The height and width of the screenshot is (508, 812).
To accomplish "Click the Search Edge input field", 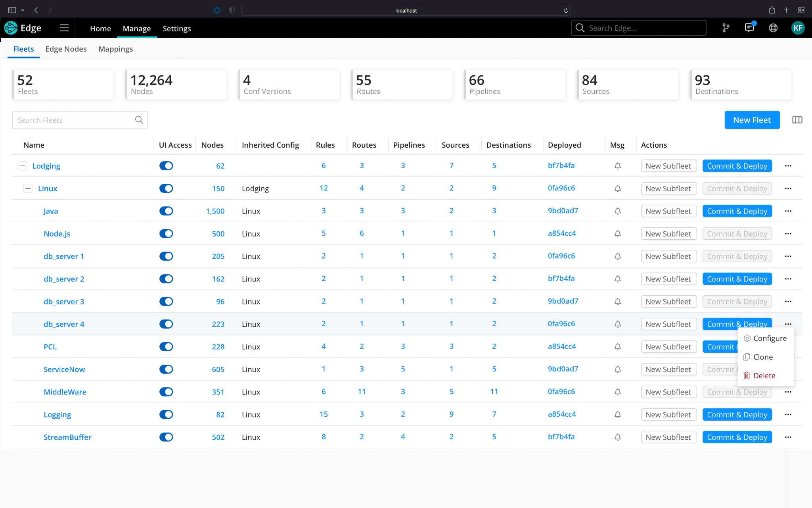I will [644, 28].
